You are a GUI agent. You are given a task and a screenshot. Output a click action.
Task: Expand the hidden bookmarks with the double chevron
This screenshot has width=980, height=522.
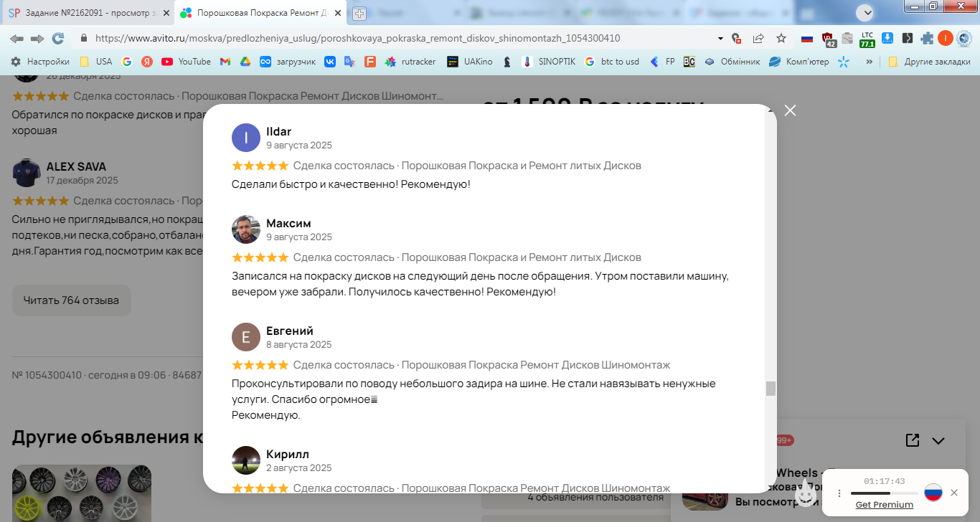click(870, 62)
